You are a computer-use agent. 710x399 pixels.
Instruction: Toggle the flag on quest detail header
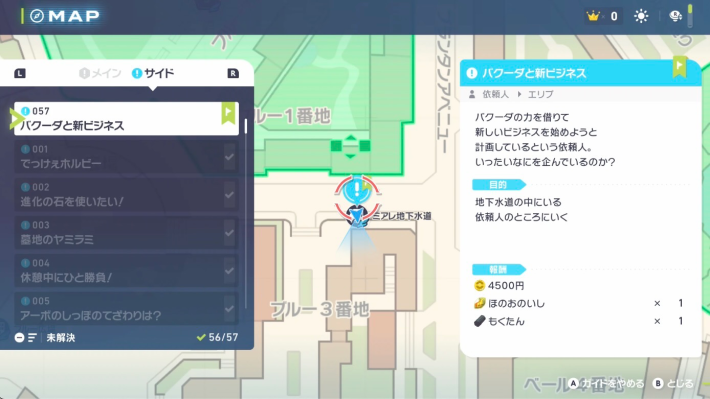click(x=679, y=67)
